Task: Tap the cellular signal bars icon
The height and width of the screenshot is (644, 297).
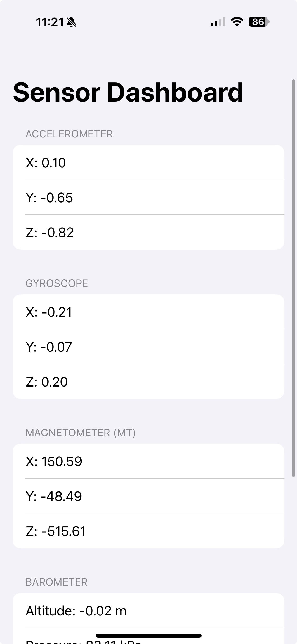Action: (218, 22)
